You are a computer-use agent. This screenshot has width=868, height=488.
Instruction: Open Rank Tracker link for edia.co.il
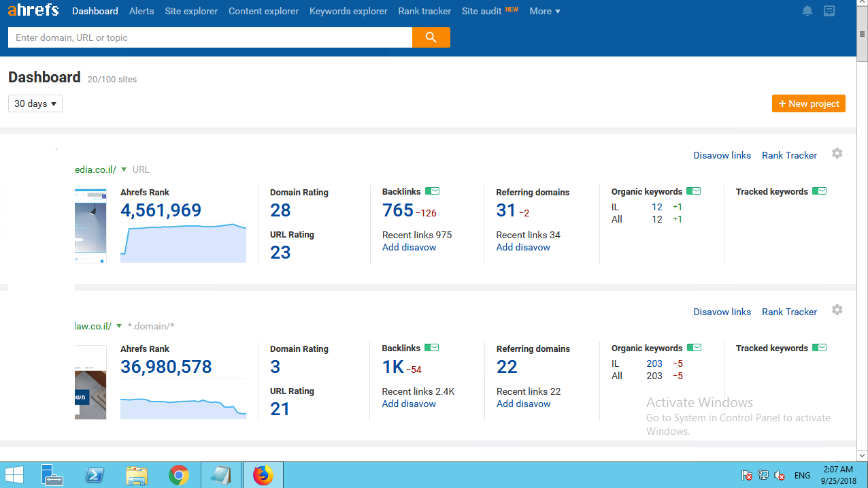789,155
